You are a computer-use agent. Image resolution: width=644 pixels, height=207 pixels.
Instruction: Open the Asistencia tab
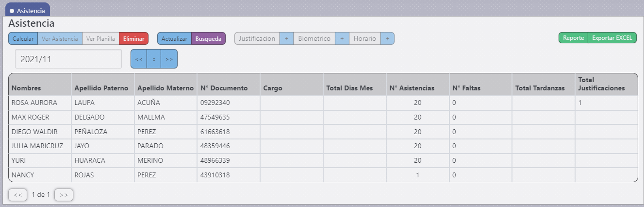(x=27, y=10)
